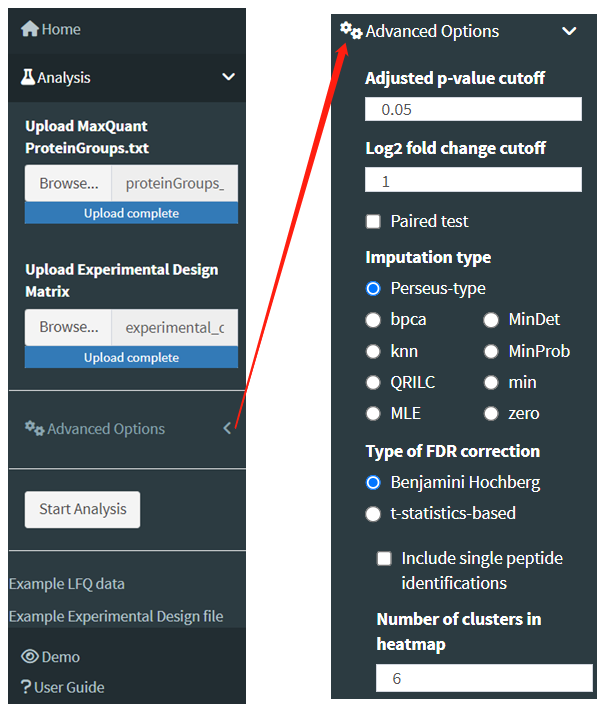Viewport: 607px width, 714px height.
Task: Collapse the Analysis menu chevron
Action: 228,77
